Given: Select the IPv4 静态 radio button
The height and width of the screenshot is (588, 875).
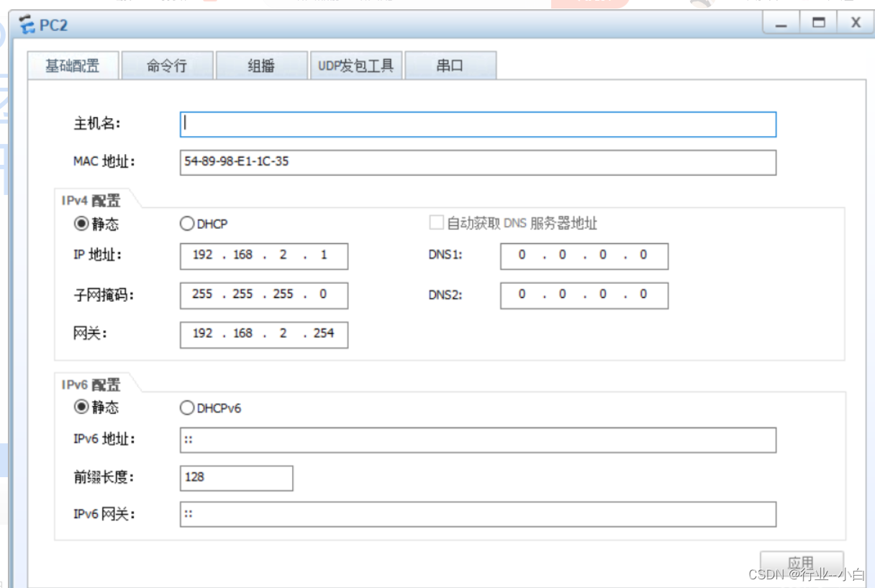Looking at the screenshot, I should (x=81, y=224).
